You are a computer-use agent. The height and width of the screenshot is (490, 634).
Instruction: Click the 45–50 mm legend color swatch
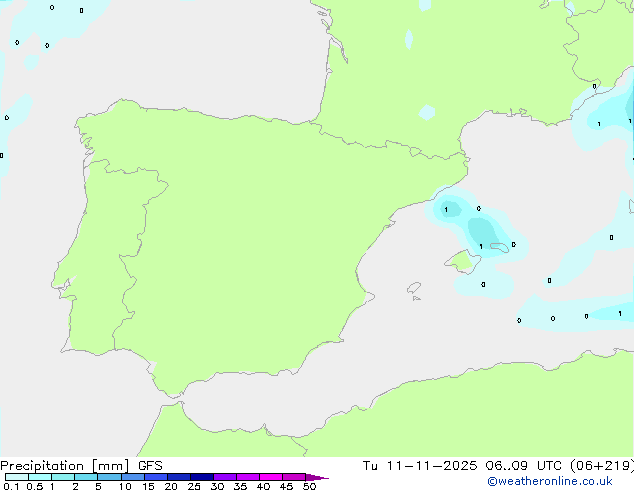coord(294,477)
